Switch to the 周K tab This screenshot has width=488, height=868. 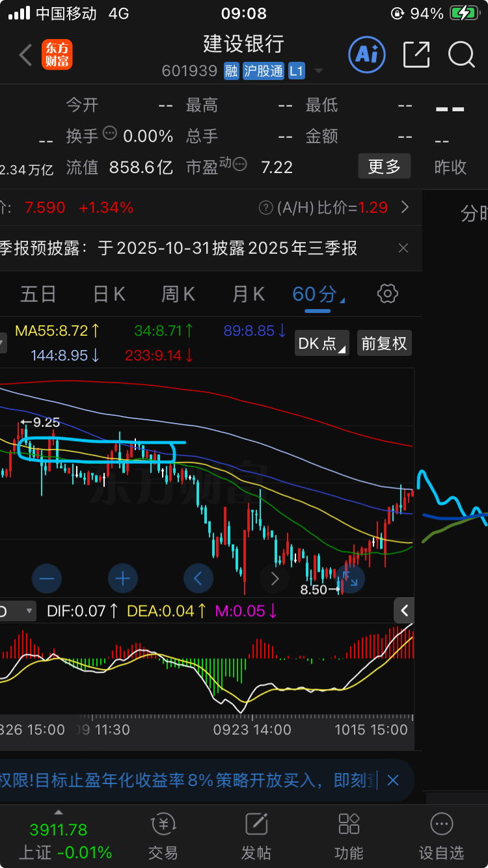[x=178, y=294]
